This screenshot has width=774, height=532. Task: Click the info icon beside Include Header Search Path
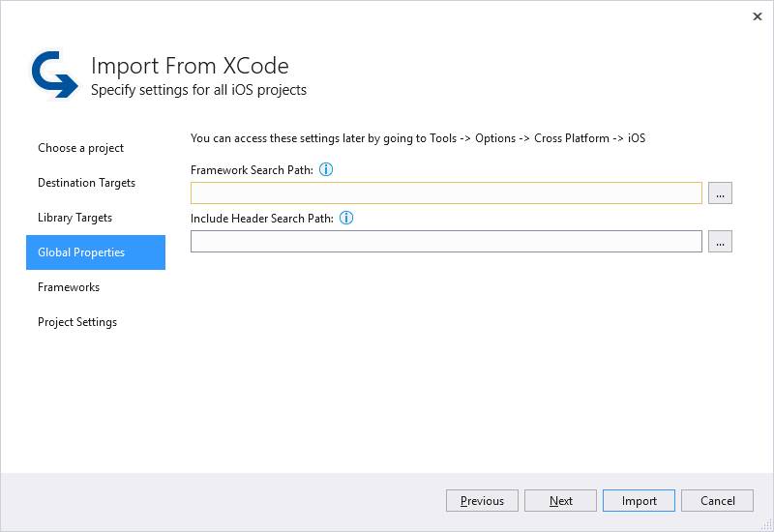point(346,218)
